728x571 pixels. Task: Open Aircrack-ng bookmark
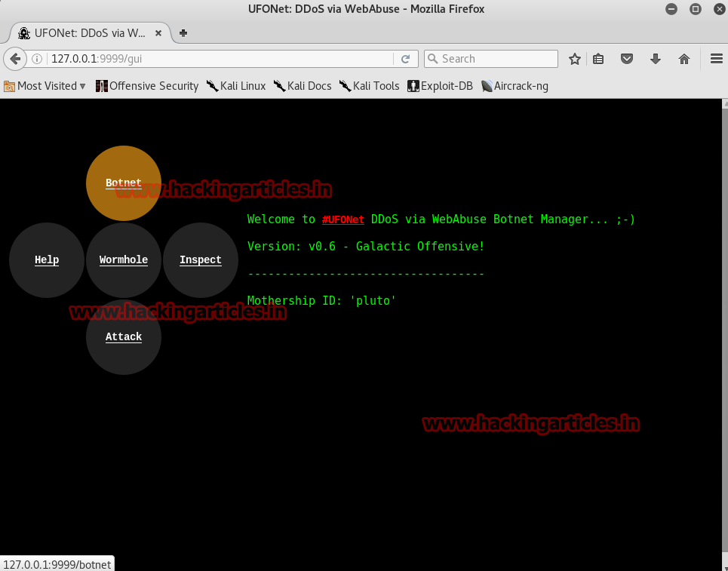pyautogui.click(x=515, y=86)
